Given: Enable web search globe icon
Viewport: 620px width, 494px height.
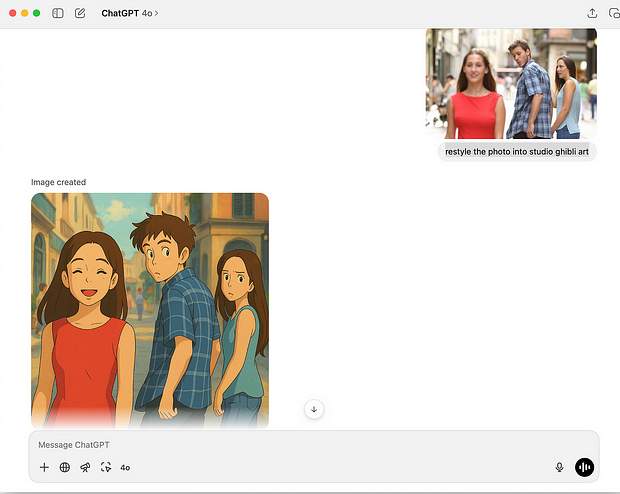Looking at the screenshot, I should pyautogui.click(x=65, y=468).
